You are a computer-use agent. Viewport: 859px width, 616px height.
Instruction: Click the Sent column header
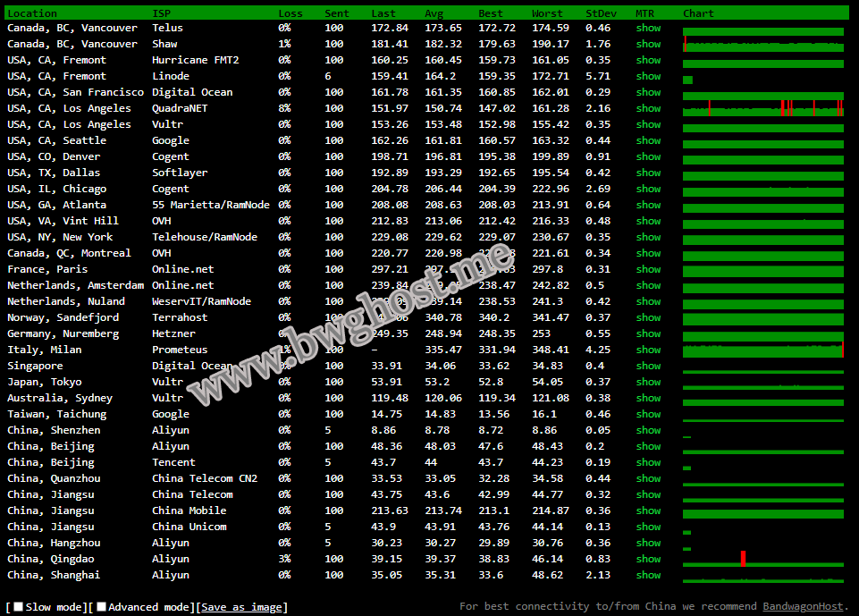(336, 13)
